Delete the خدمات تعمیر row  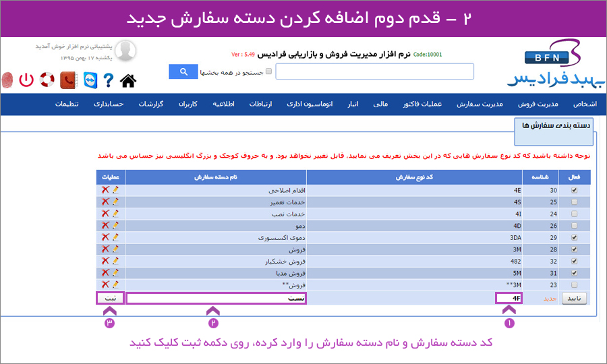pos(105,202)
